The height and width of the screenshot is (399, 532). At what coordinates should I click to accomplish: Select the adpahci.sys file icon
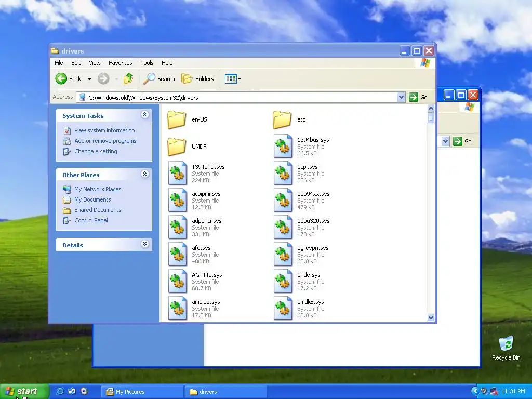178,228
